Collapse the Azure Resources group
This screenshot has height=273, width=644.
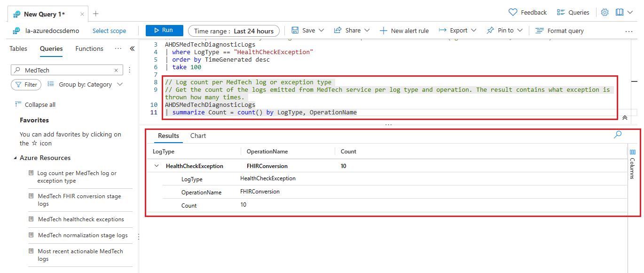click(15, 158)
